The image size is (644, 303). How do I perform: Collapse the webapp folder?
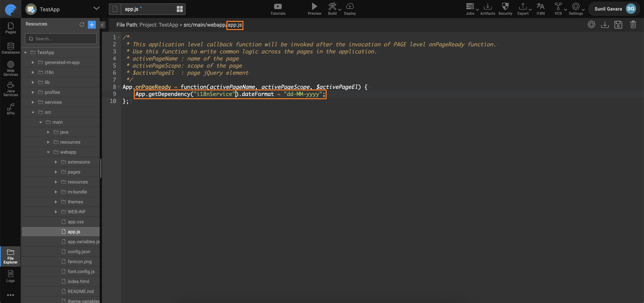48,152
